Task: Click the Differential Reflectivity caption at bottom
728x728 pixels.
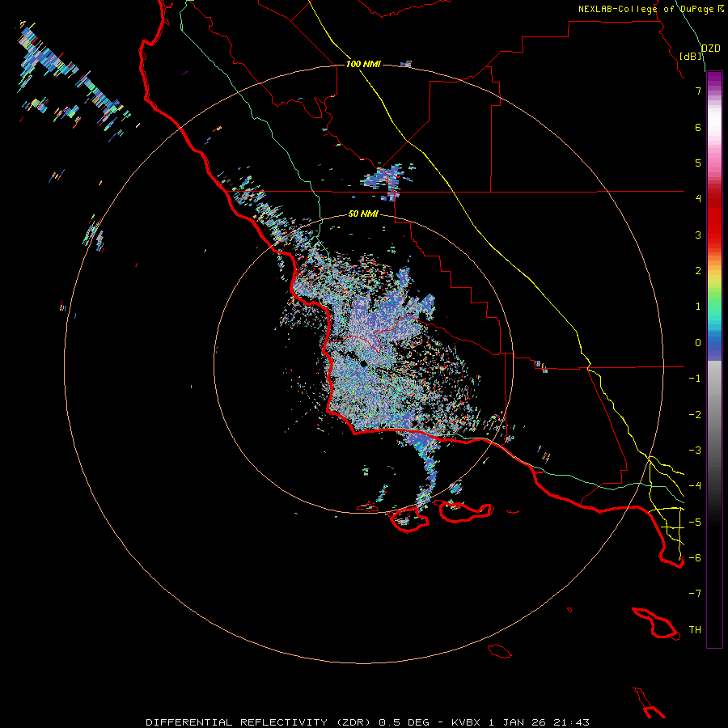Action: point(367,722)
